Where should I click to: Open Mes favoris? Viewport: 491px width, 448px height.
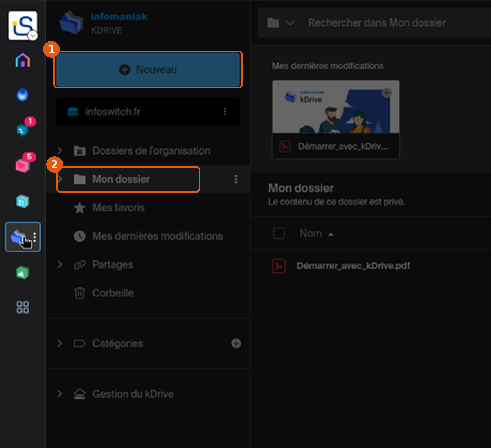click(x=119, y=208)
